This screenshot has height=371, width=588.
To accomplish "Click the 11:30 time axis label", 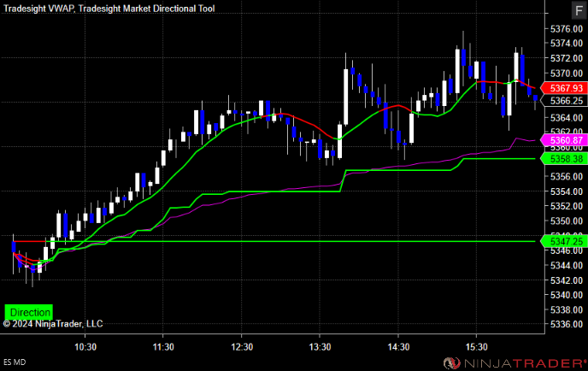I will (163, 346).
